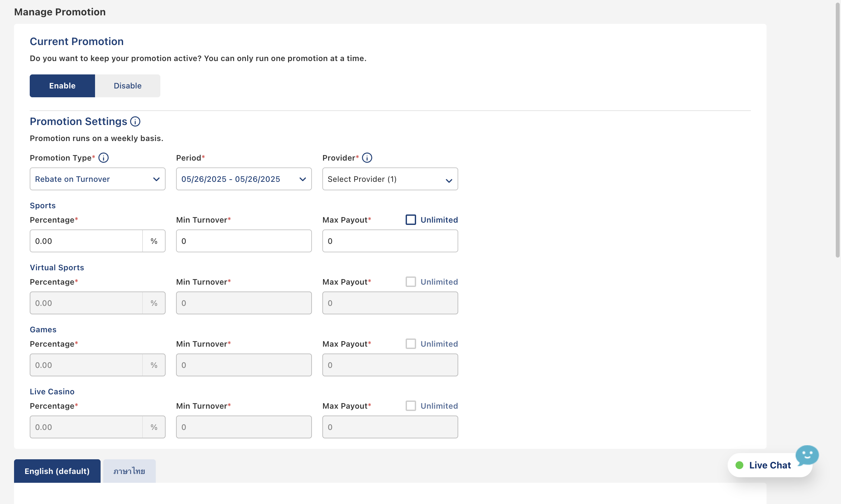Click the Sports Min Turnover field
Image resolution: width=841 pixels, height=504 pixels.
[243, 241]
